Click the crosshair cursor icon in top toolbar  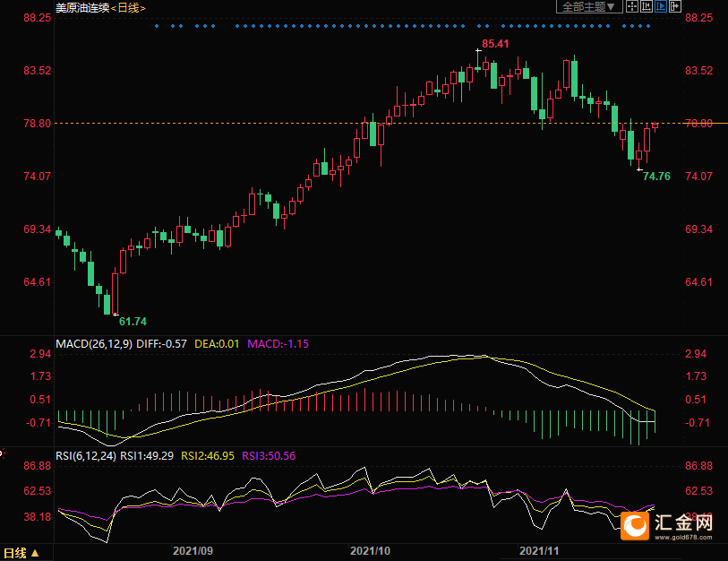click(632, 7)
